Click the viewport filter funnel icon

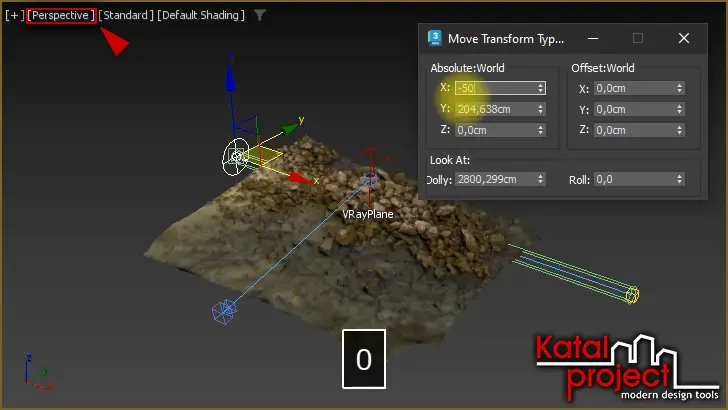point(260,15)
